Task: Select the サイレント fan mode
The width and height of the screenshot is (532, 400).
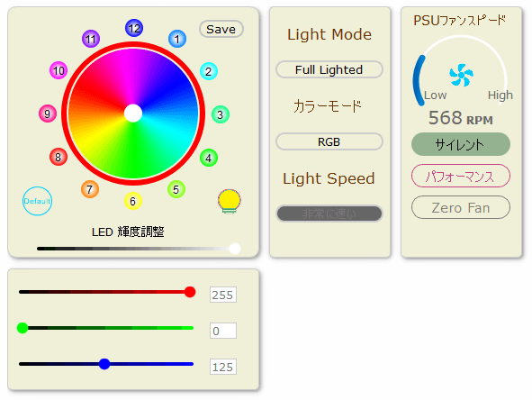Action: 461,144
